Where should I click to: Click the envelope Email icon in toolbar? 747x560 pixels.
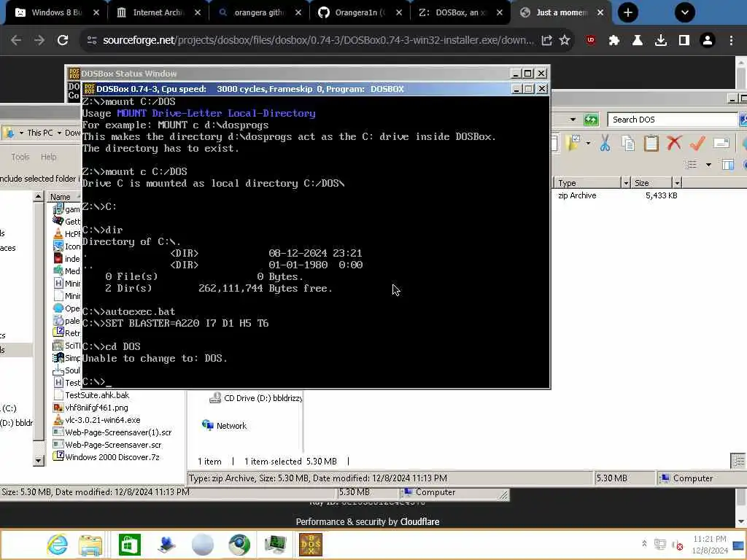pos(721,143)
